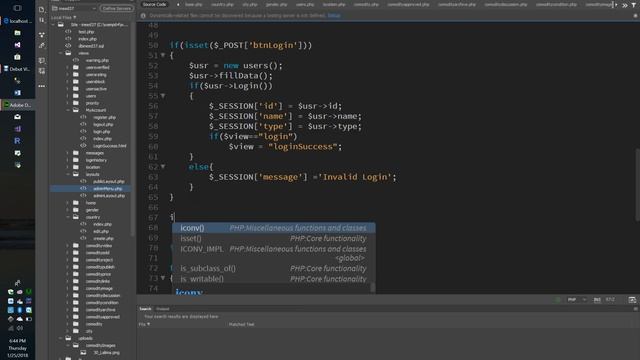This screenshot has height=360, width=640.
Task: Click the File Management arrows icon
Action: pos(42,20)
